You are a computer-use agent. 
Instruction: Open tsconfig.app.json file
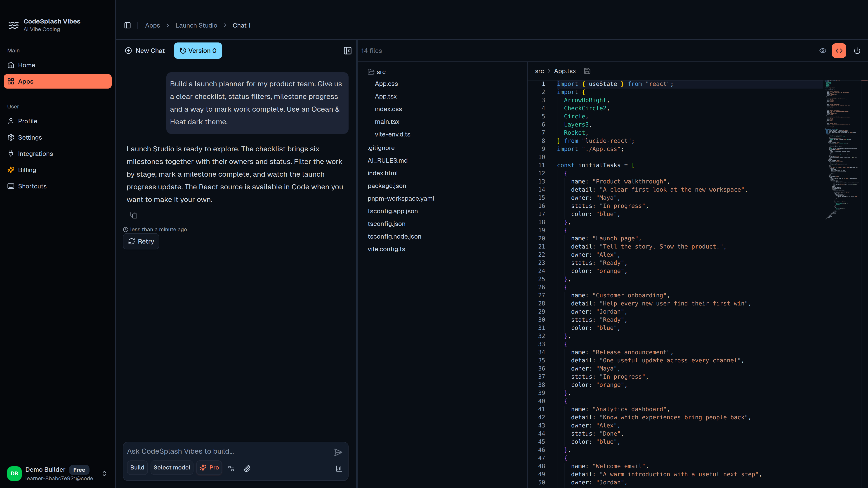393,211
